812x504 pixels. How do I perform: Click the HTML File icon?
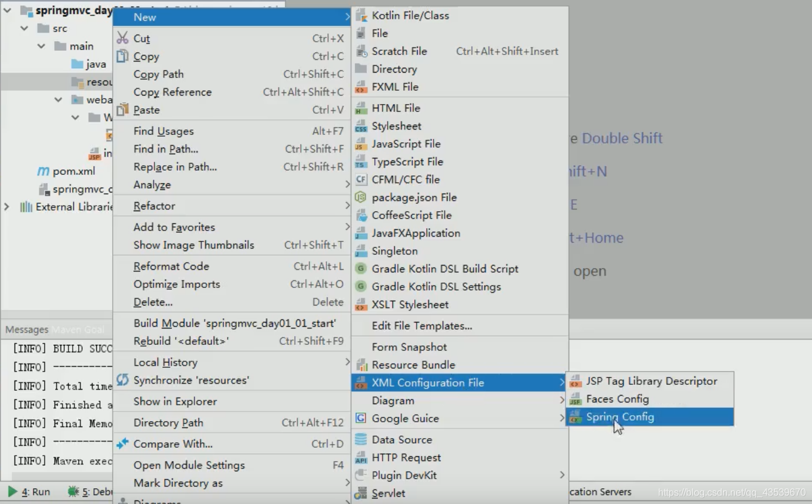(x=361, y=108)
